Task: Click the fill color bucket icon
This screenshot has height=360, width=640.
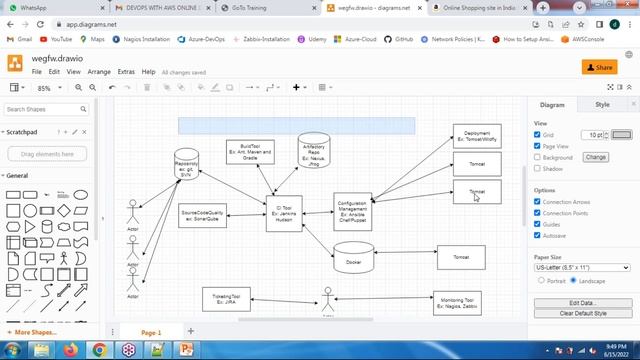Action: tap(200, 87)
